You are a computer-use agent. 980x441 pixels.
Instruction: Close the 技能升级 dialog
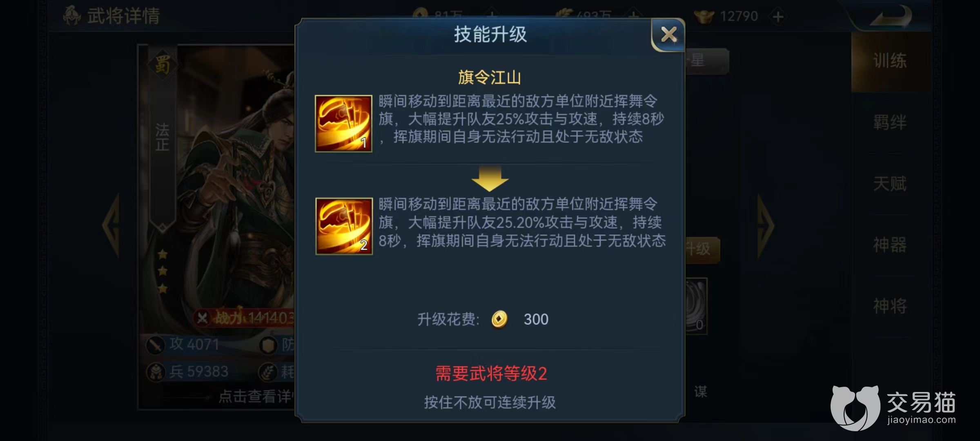tap(668, 35)
